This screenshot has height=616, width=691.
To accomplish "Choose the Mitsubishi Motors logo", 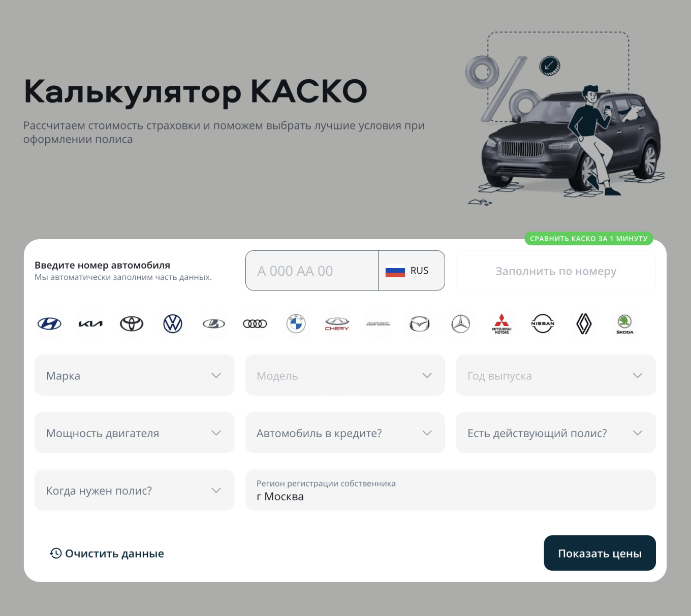I will 501,323.
